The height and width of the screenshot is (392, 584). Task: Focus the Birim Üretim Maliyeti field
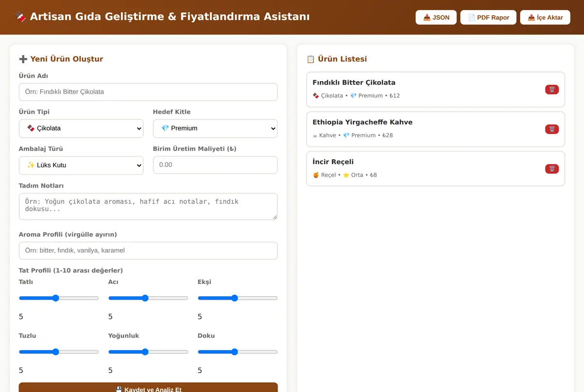click(x=215, y=165)
